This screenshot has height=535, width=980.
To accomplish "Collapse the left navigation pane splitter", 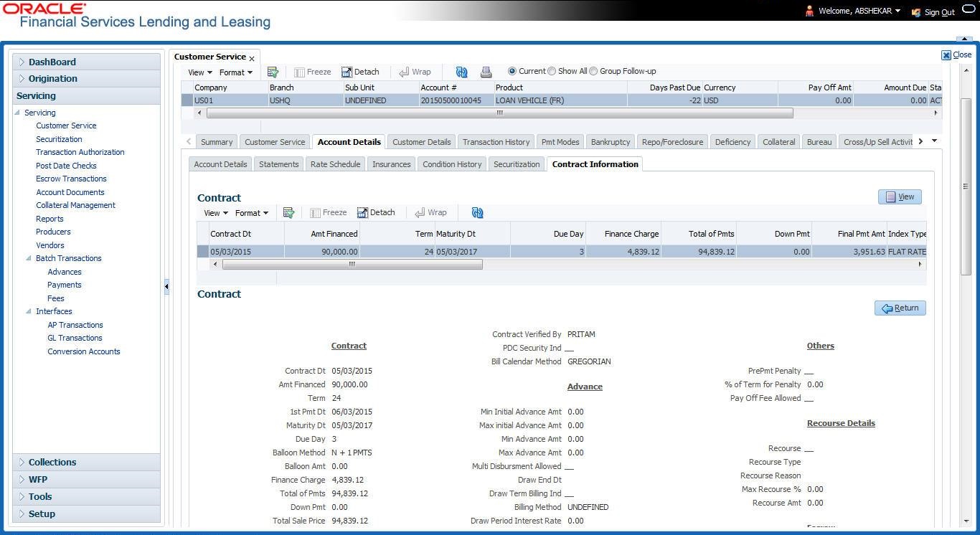I will click(x=166, y=286).
